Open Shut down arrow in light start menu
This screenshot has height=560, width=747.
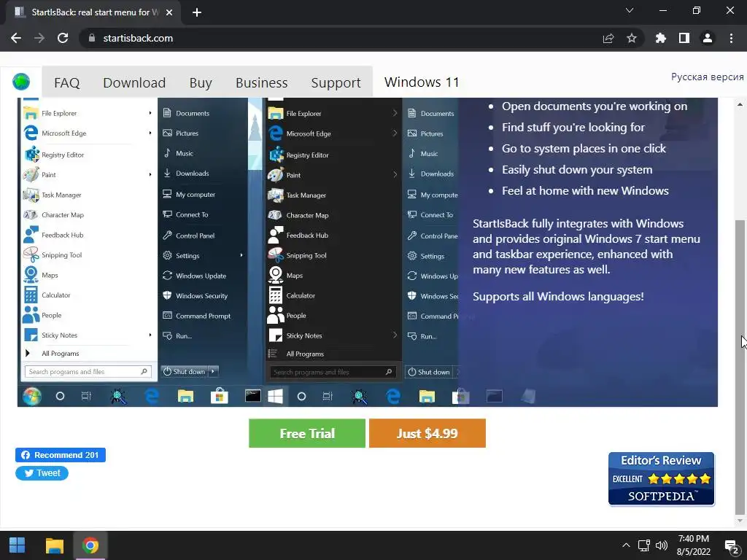(x=213, y=371)
